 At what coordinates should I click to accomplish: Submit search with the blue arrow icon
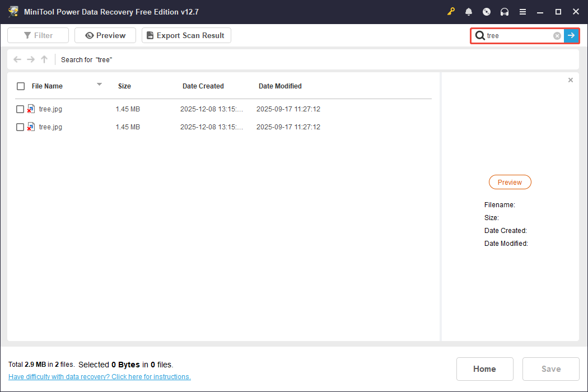point(571,35)
